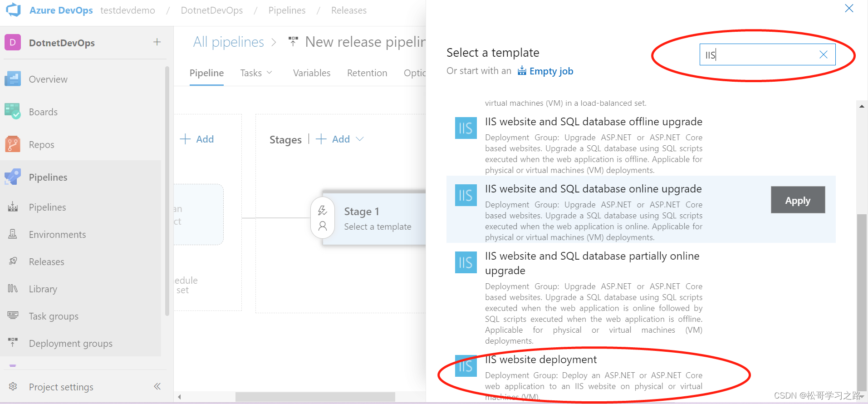Expand the Tasks dropdown chevron

(x=270, y=73)
